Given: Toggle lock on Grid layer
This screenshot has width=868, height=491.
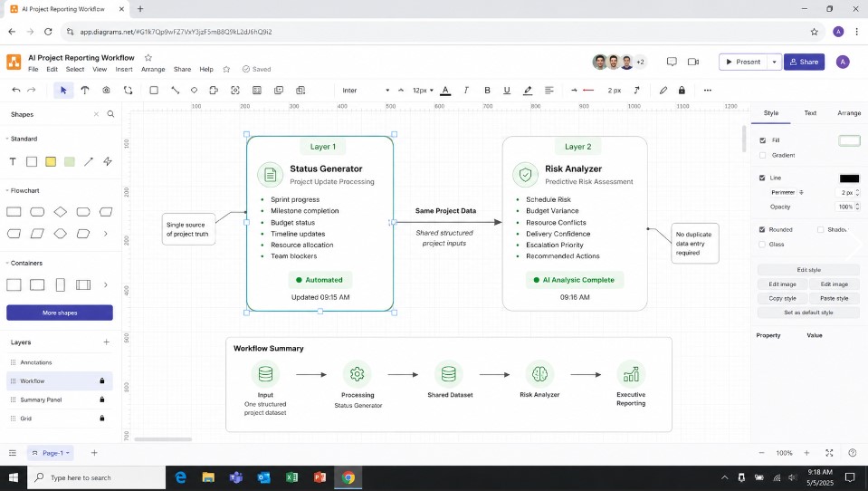Looking at the screenshot, I should pos(102,419).
